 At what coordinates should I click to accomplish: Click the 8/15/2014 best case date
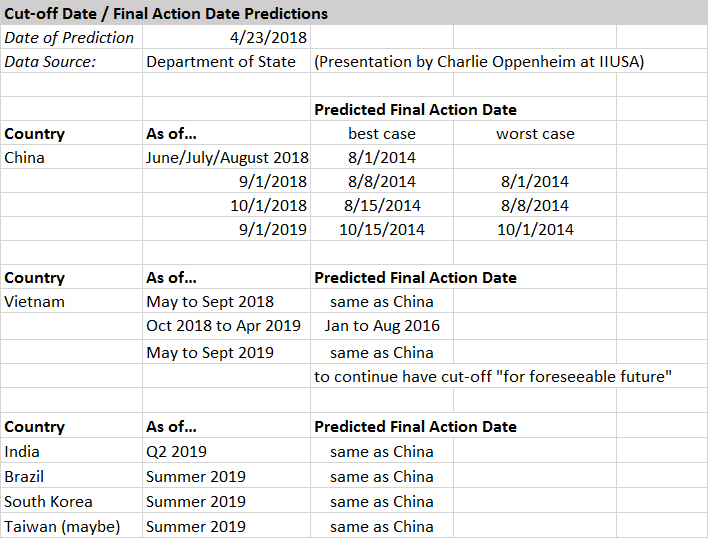tap(382, 206)
